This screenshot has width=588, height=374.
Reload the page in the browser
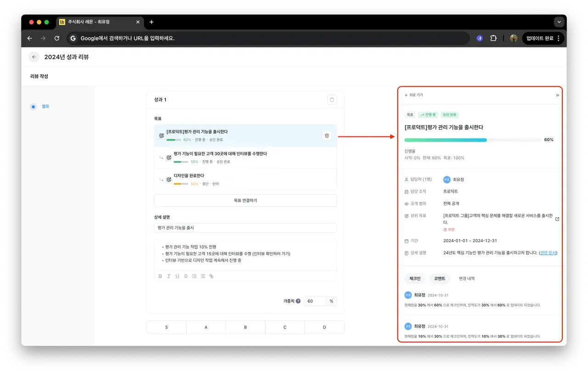click(x=57, y=38)
